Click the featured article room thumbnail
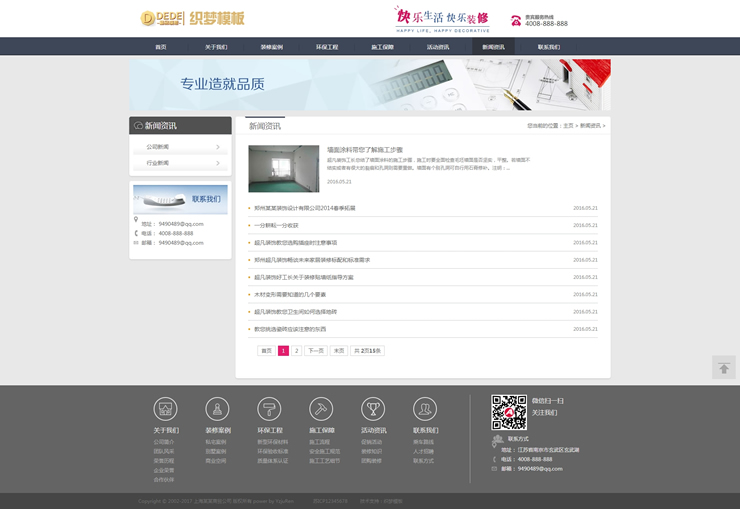The image size is (740, 509). (x=283, y=168)
